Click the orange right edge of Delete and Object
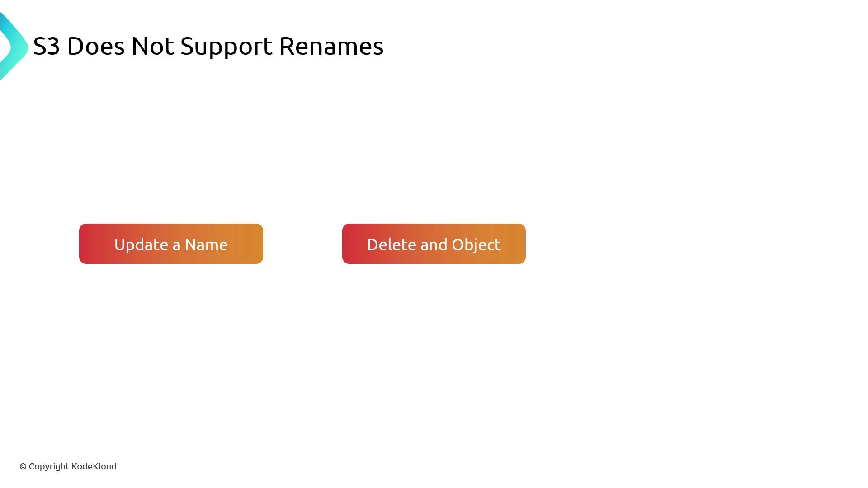 520,244
